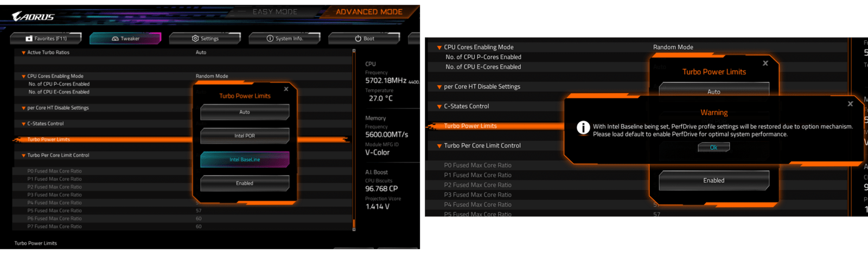Click Turbo Power Limits help text at bottom

[x=35, y=243]
